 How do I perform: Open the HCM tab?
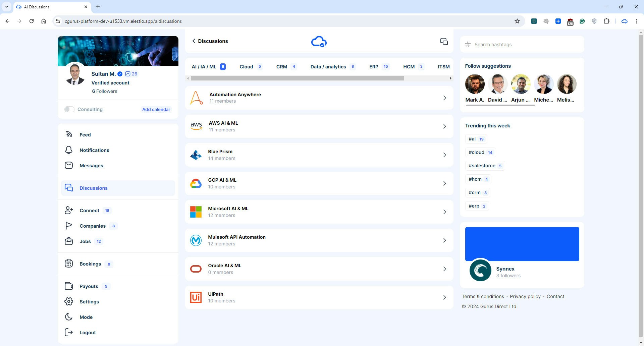pyautogui.click(x=413, y=67)
